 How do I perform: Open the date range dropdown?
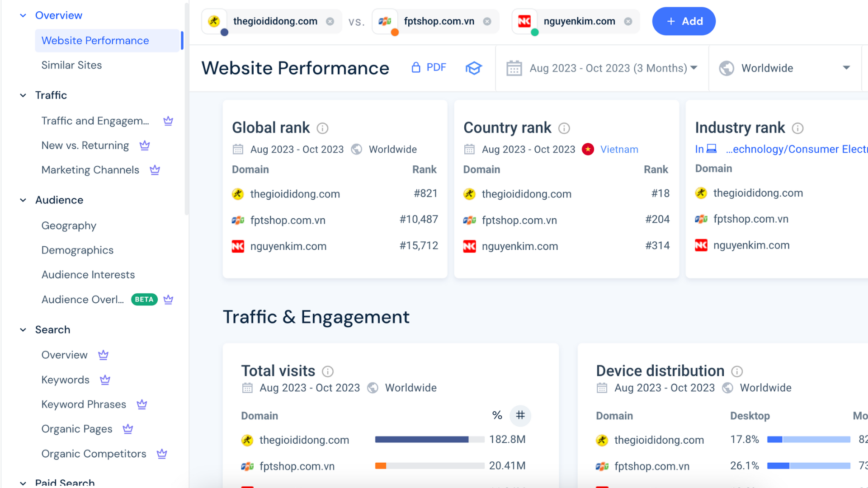coord(602,68)
